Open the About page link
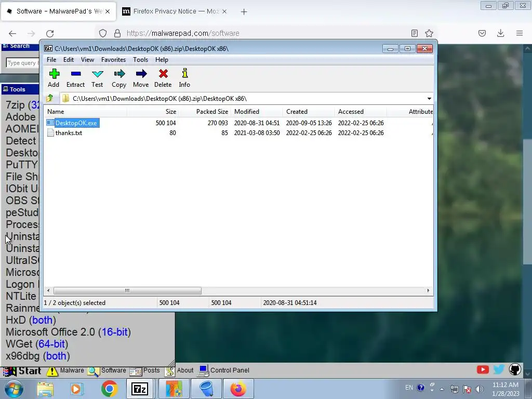532x399 pixels. (179, 370)
